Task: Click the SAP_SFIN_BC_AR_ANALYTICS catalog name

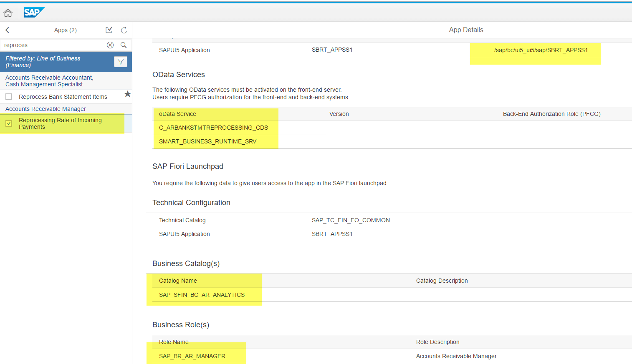Action: point(202,295)
